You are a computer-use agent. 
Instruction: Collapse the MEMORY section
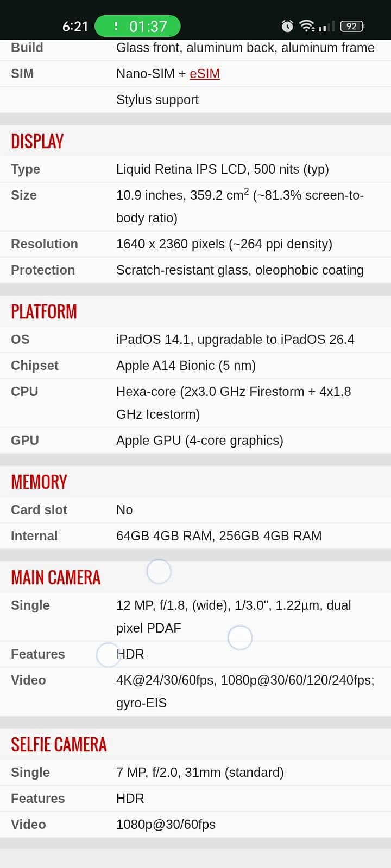point(39,482)
